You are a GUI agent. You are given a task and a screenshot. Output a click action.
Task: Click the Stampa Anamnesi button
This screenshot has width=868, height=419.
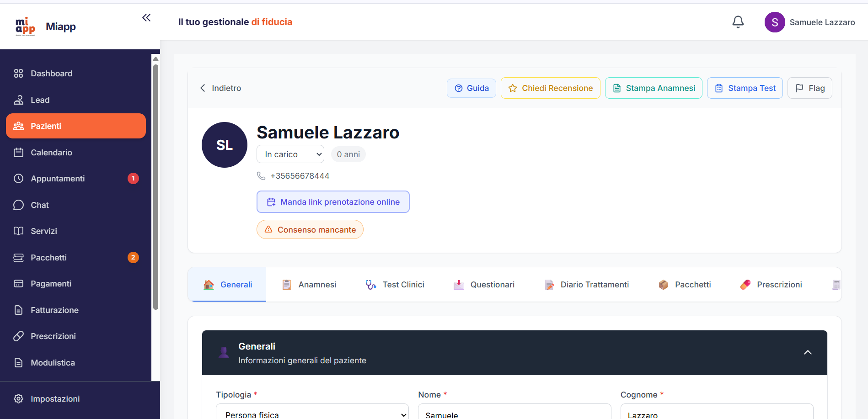[x=653, y=88]
